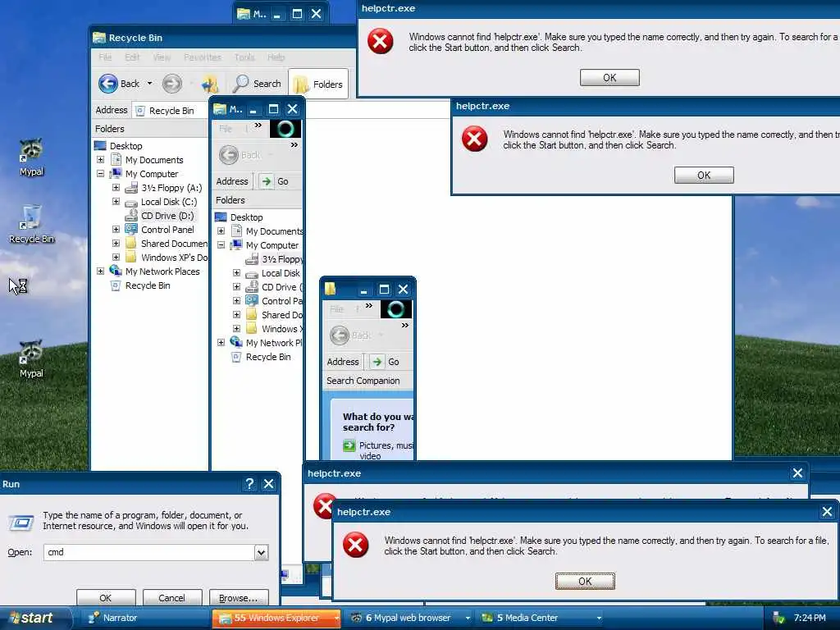Click Browse... in the Run dialog

pyautogui.click(x=238, y=598)
